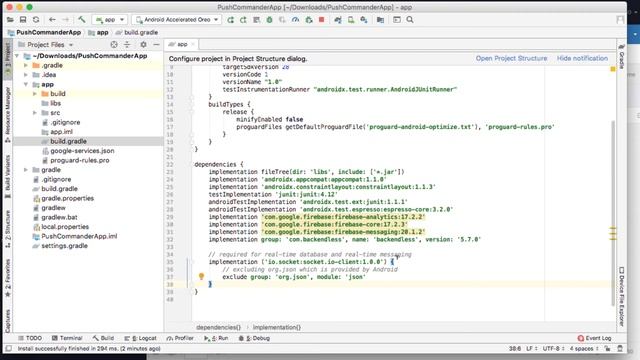The height and width of the screenshot is (360, 640).
Task: Expand the .gradle folder
Action: [26, 65]
